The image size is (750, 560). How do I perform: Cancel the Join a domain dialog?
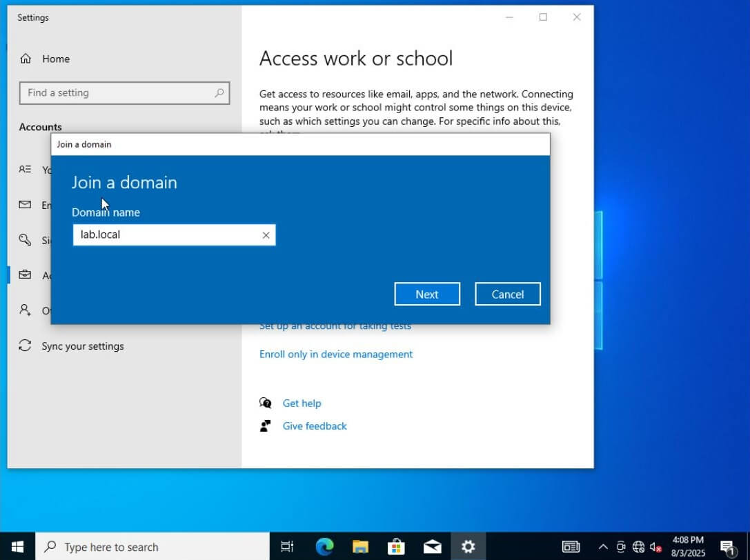(x=508, y=294)
